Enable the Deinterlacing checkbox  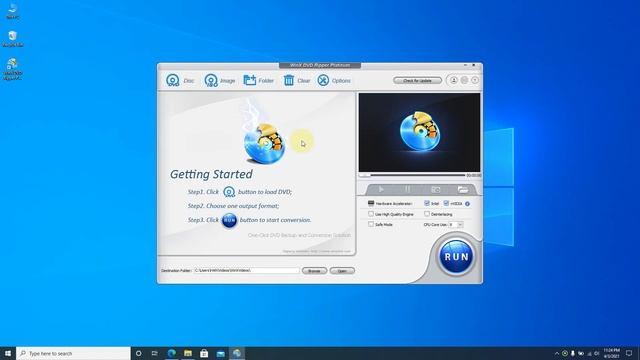427,213
